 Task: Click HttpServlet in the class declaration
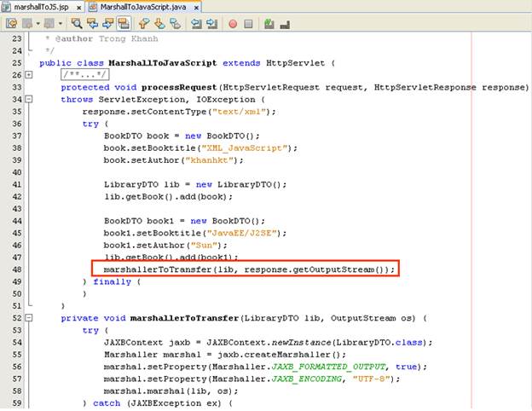click(296, 63)
